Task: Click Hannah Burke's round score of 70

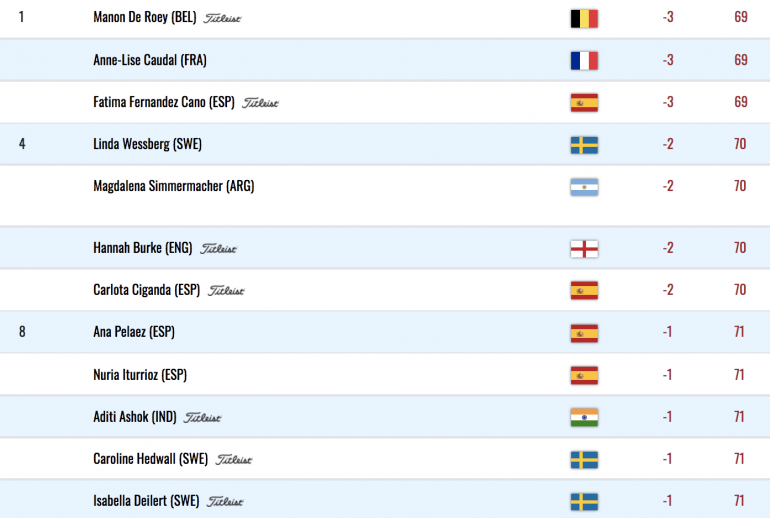Action: click(x=740, y=247)
